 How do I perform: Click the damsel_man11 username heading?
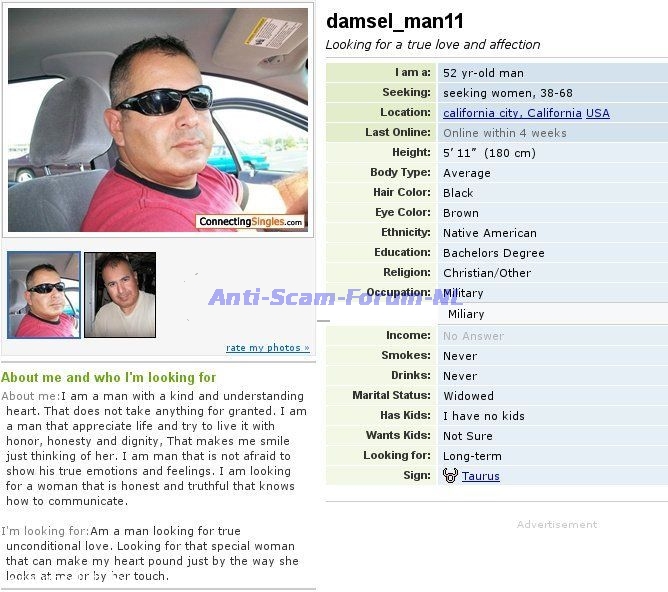(394, 21)
